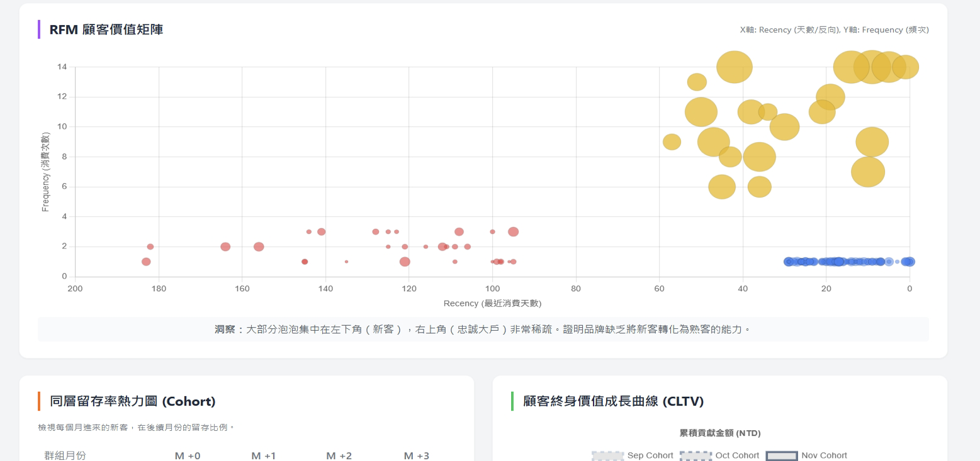980x461 pixels.
Task: Click the 同層留存率熱力圖 (Cohort) heading
Action: tap(133, 401)
